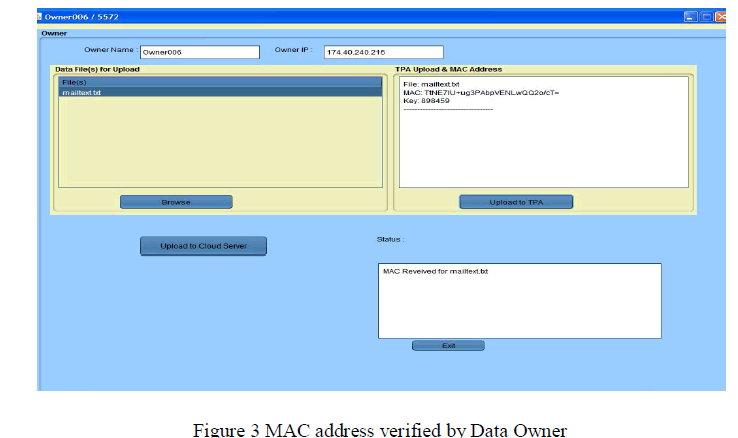Click the Owner panel heading

pos(53,33)
